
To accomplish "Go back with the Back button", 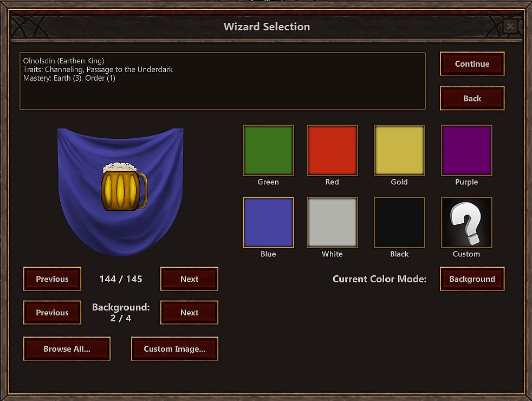I will pyautogui.click(x=472, y=99).
